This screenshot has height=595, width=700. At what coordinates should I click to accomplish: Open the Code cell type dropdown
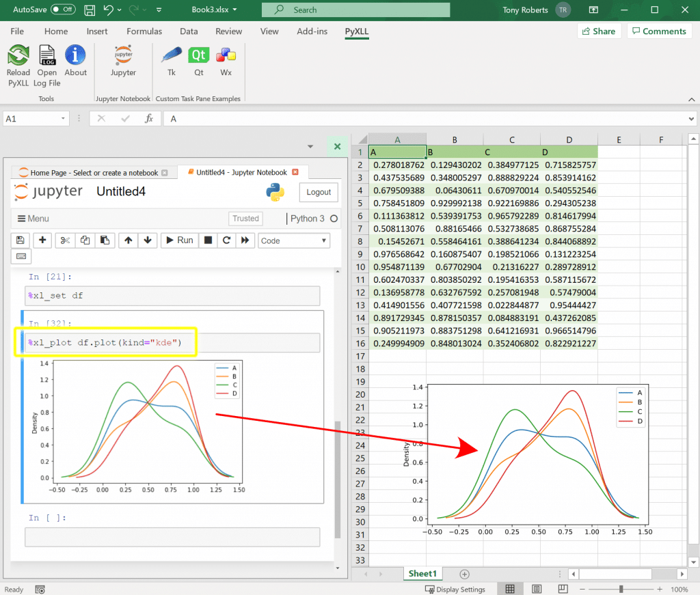[x=294, y=240]
